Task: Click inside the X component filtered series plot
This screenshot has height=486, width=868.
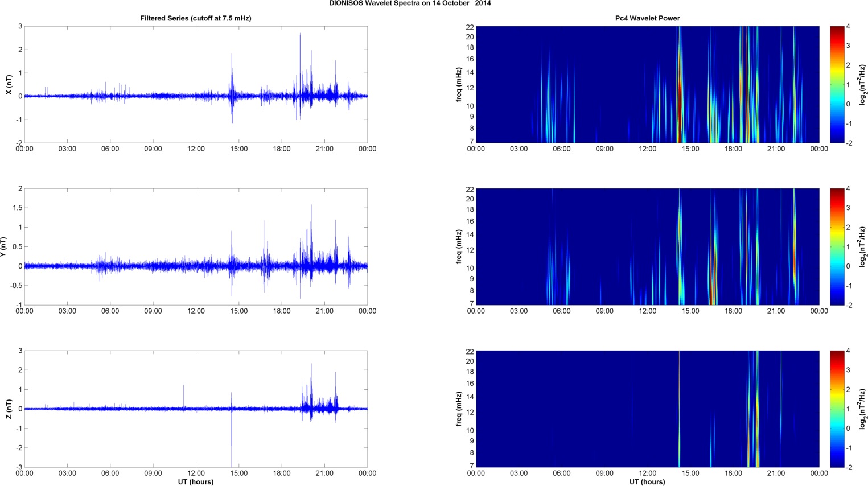Action: click(196, 85)
